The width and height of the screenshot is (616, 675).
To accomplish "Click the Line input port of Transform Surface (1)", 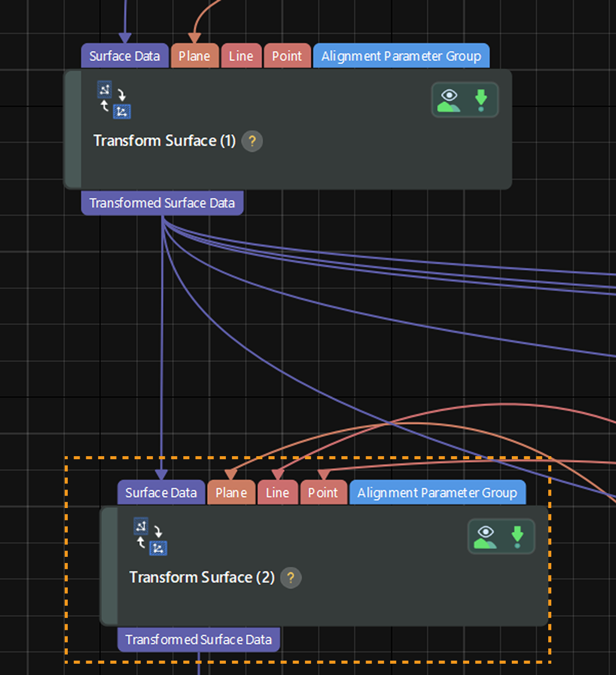I will point(240,55).
